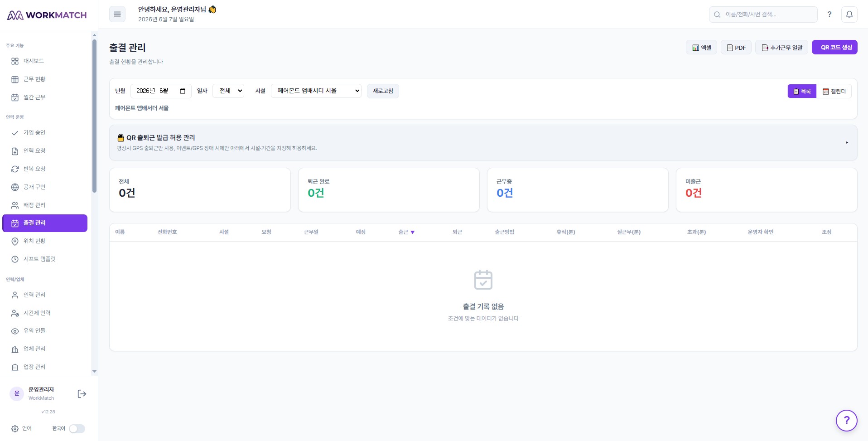Open the notifications bell

point(849,14)
